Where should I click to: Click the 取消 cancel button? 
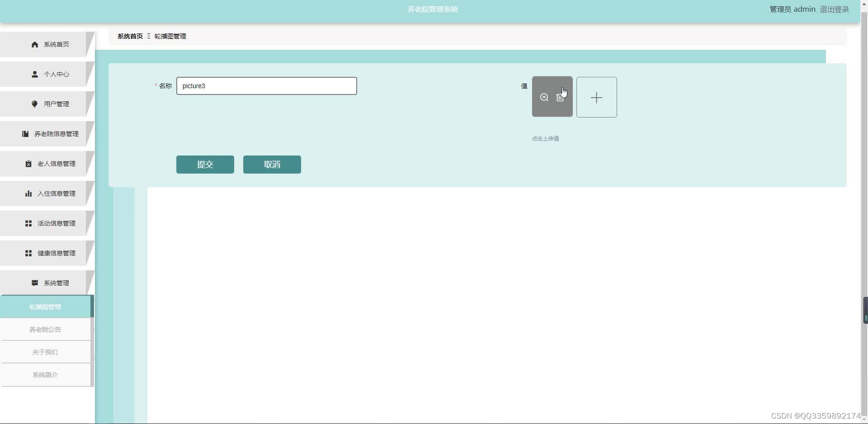(272, 165)
